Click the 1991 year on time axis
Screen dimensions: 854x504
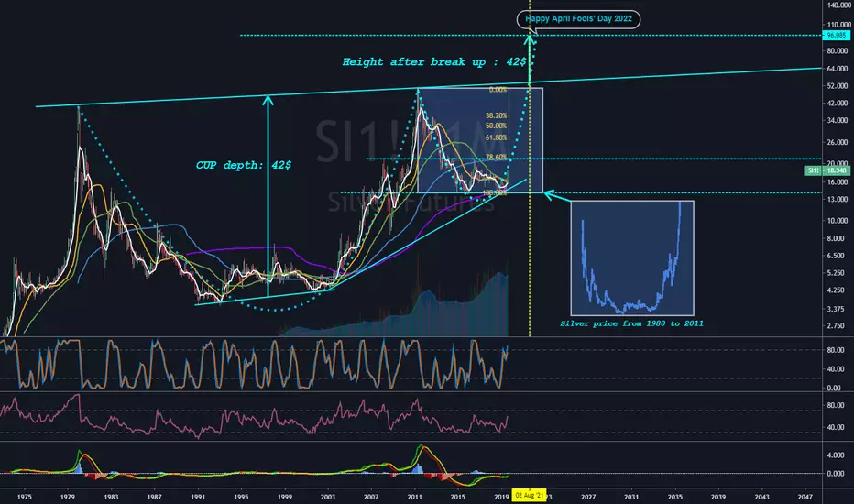click(198, 497)
